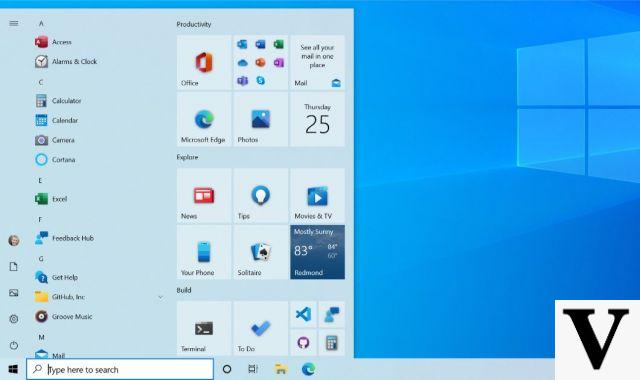Open File Explorer on the taskbar
Screen dimensions: 640x380
tap(281, 369)
